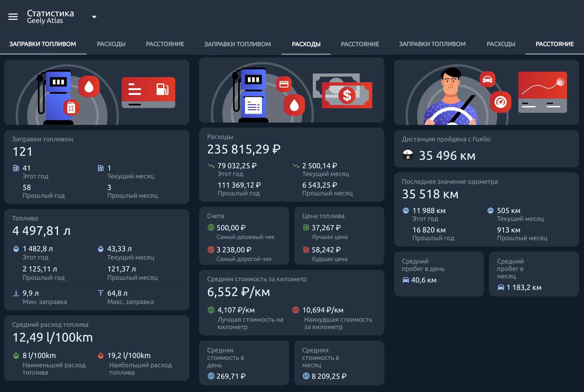Click the gauge icon beside 35 496 км
584x392 pixels.
click(408, 155)
